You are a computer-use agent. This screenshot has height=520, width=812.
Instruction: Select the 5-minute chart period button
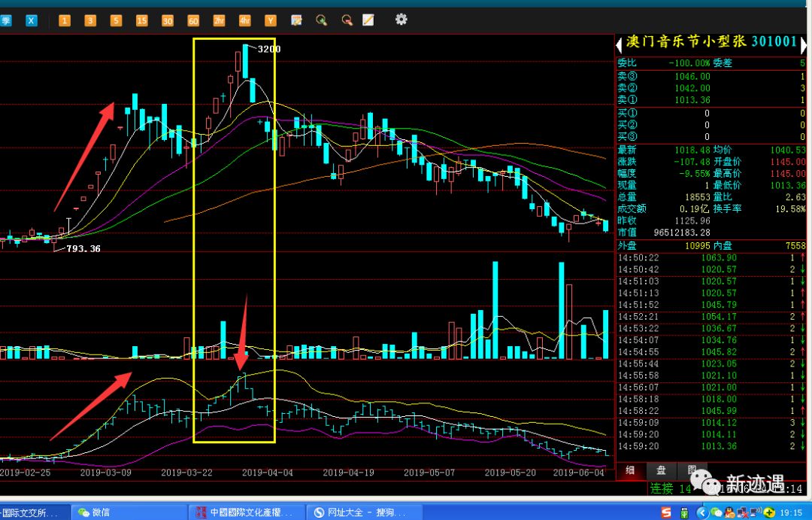[116, 21]
